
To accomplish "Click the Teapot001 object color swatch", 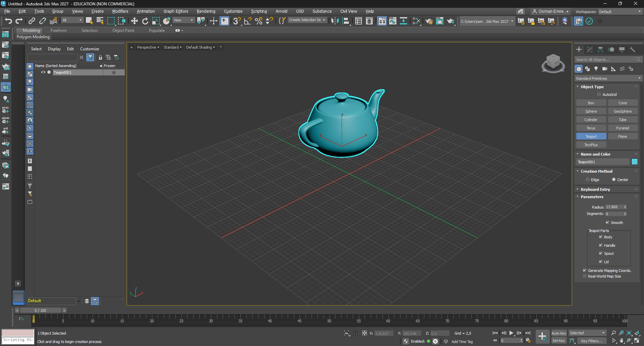I will pyautogui.click(x=635, y=162).
